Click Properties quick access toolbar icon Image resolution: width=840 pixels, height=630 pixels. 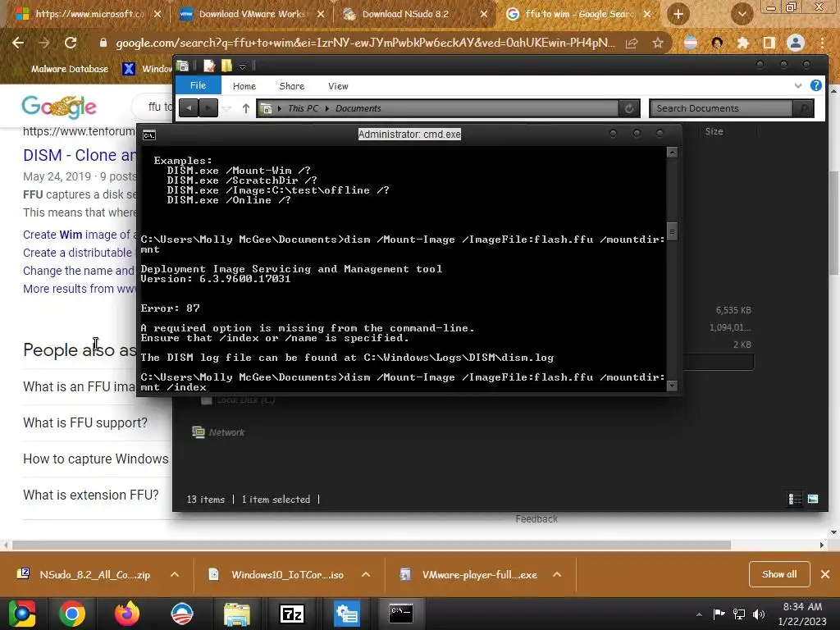point(209,66)
